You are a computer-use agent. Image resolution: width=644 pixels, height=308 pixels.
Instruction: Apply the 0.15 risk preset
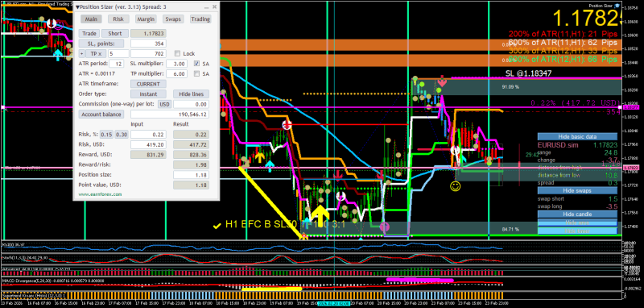tap(107, 135)
